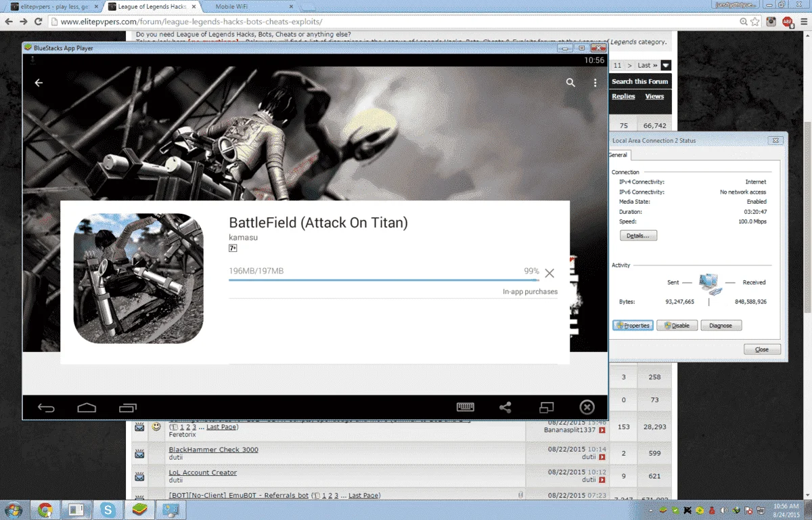Click the Last page link in pagination

pyautogui.click(x=648, y=66)
